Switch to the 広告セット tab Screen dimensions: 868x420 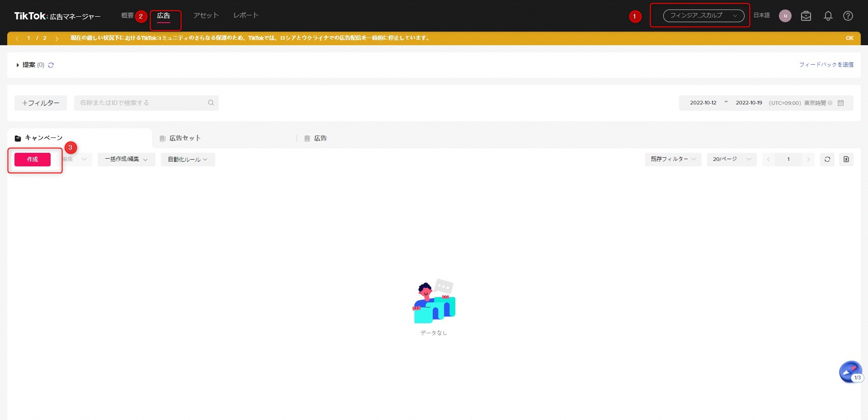pos(184,138)
